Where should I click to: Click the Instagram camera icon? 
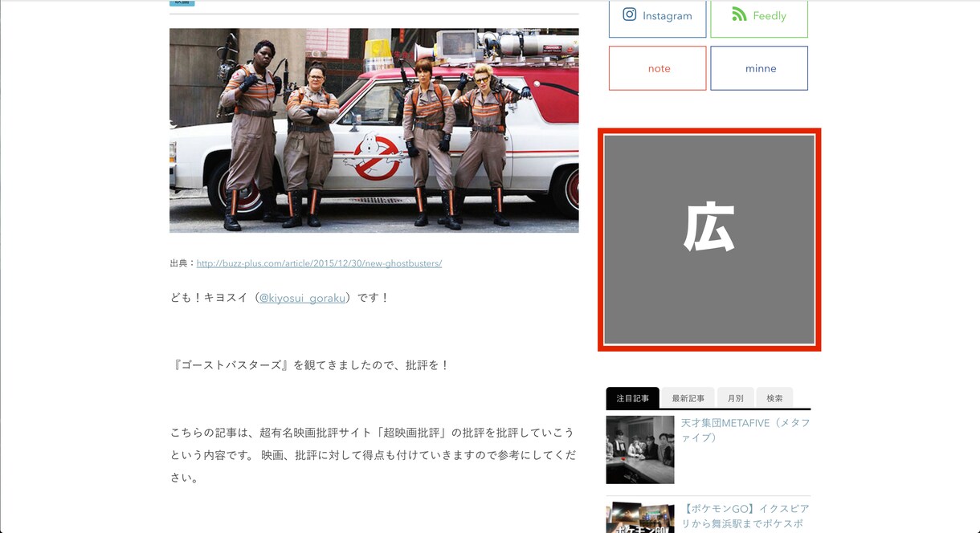tap(630, 14)
